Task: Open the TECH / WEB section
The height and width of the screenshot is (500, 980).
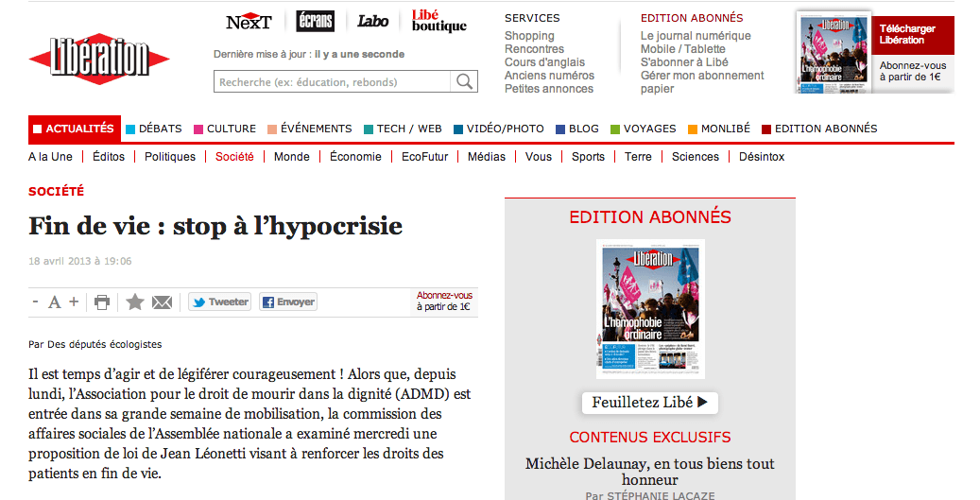Action: click(403, 129)
